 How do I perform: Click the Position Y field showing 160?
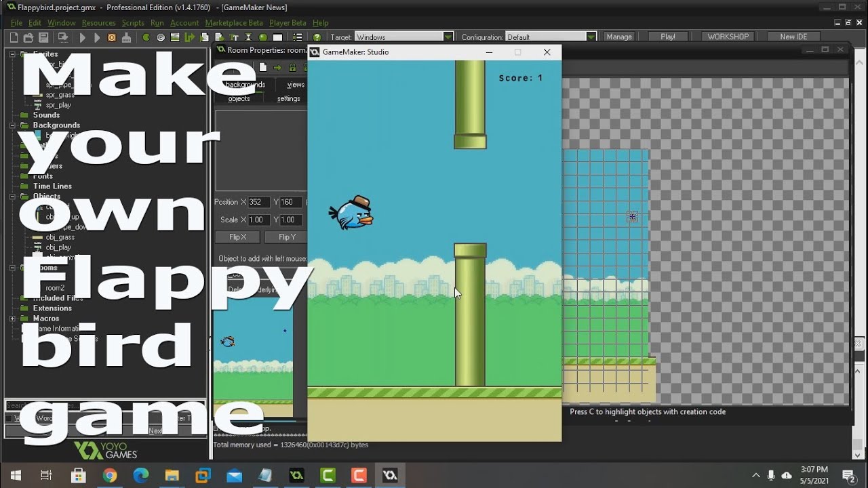coord(291,202)
